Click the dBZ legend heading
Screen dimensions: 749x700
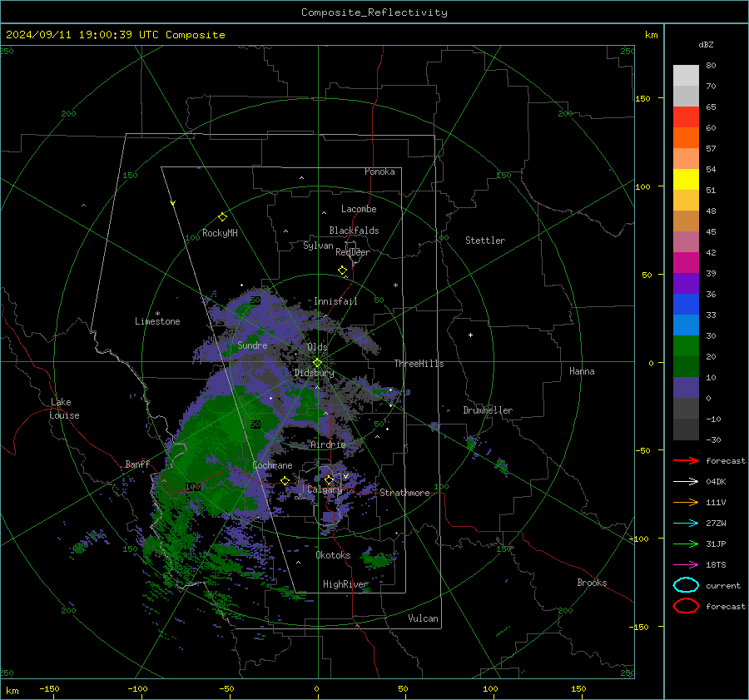click(x=706, y=44)
